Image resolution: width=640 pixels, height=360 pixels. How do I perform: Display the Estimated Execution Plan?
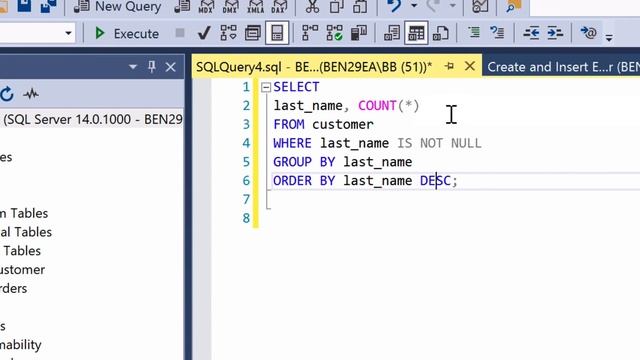coord(228,33)
